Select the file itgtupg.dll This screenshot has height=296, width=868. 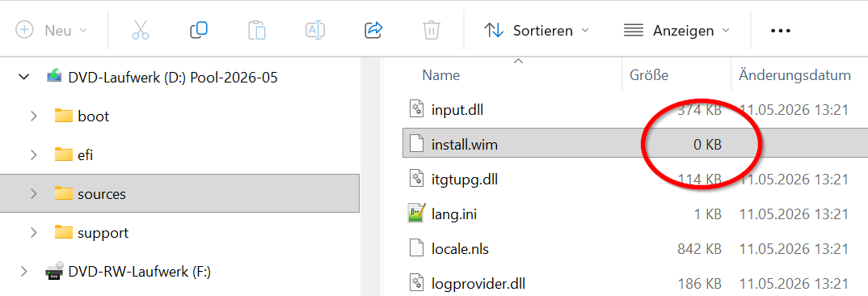pos(465,179)
